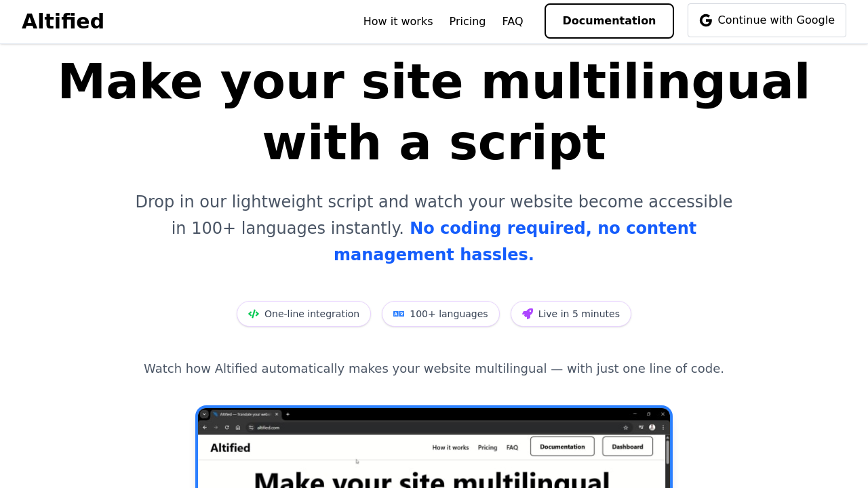Open the FAQ nav link

click(513, 22)
